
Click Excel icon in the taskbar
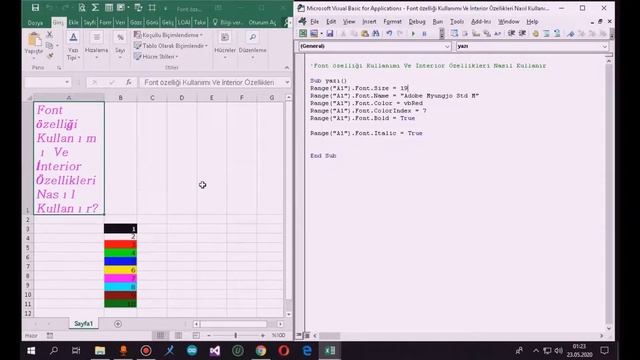pos(330,351)
